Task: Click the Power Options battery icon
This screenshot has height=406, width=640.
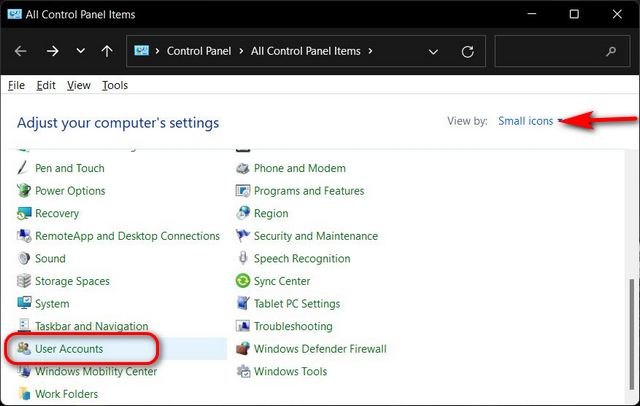Action: (24, 191)
